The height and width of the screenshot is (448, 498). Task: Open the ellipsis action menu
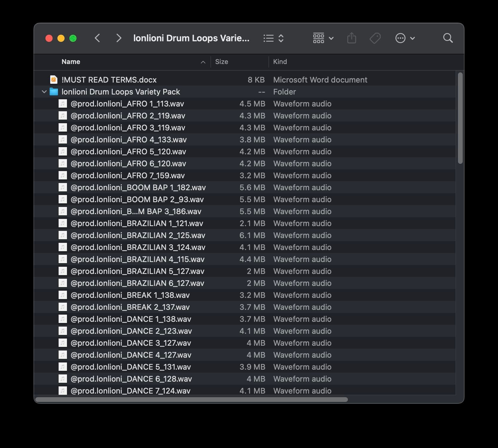click(x=405, y=38)
